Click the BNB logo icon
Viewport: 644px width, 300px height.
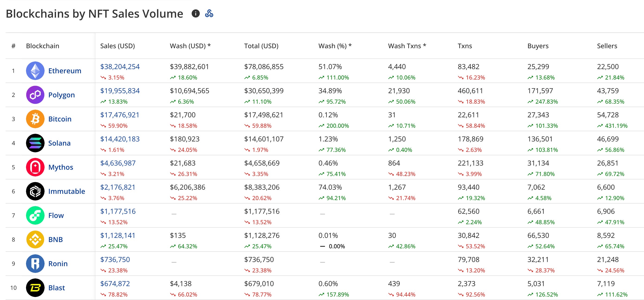click(x=35, y=239)
